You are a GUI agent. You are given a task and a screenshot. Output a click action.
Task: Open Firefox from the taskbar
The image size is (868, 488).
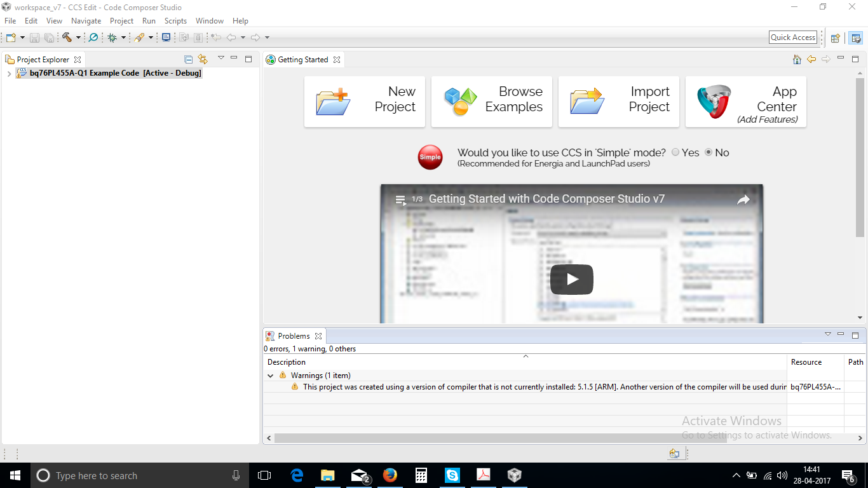tap(390, 475)
